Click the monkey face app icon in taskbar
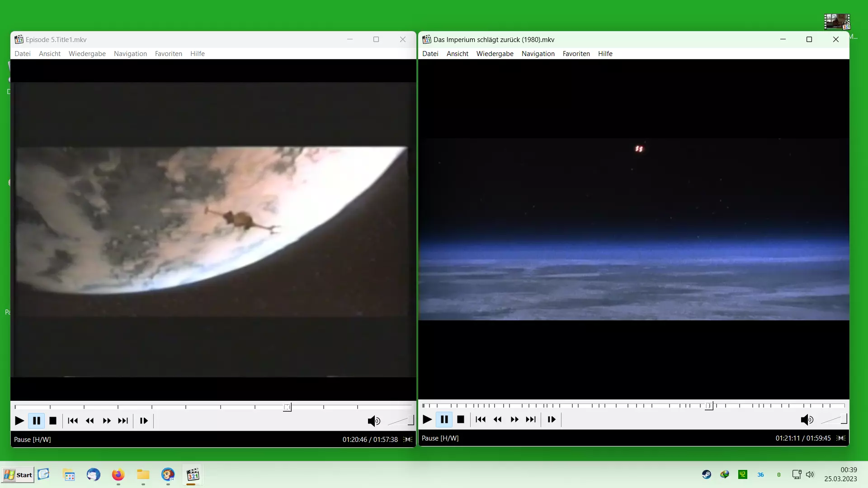The image size is (868, 488). 168,475
